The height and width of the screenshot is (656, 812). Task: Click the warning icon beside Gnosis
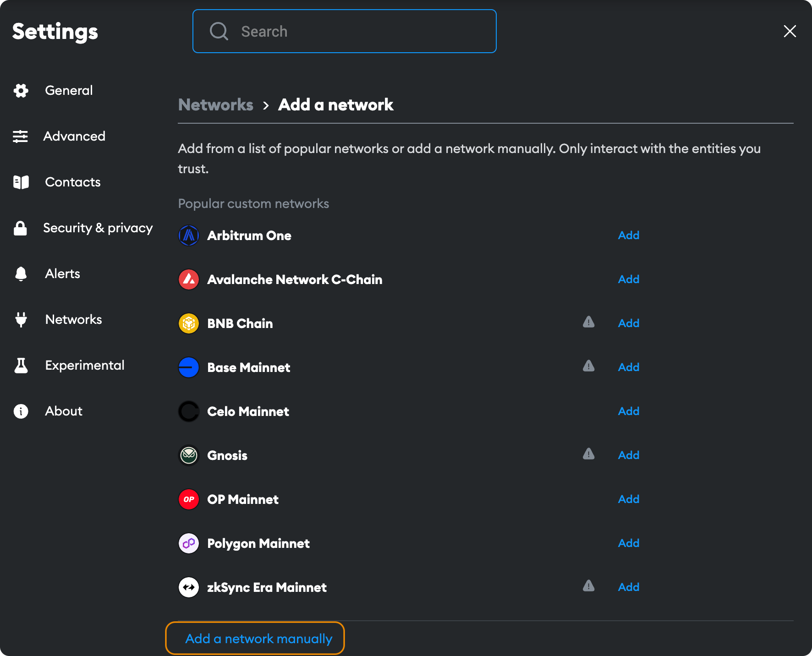click(x=589, y=454)
